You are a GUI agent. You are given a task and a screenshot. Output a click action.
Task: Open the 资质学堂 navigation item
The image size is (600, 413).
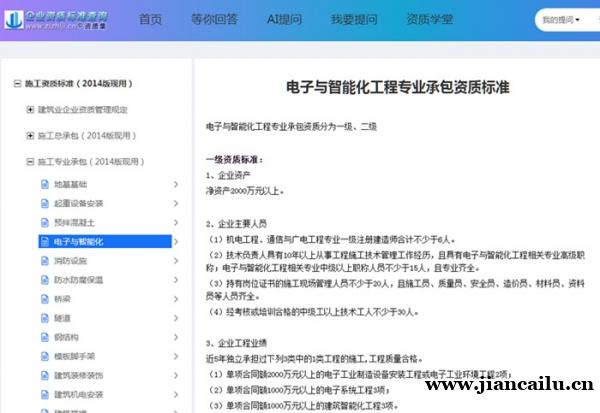(x=430, y=19)
